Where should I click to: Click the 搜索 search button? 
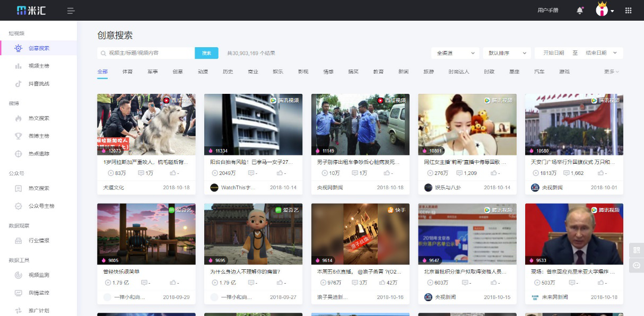pyautogui.click(x=206, y=53)
